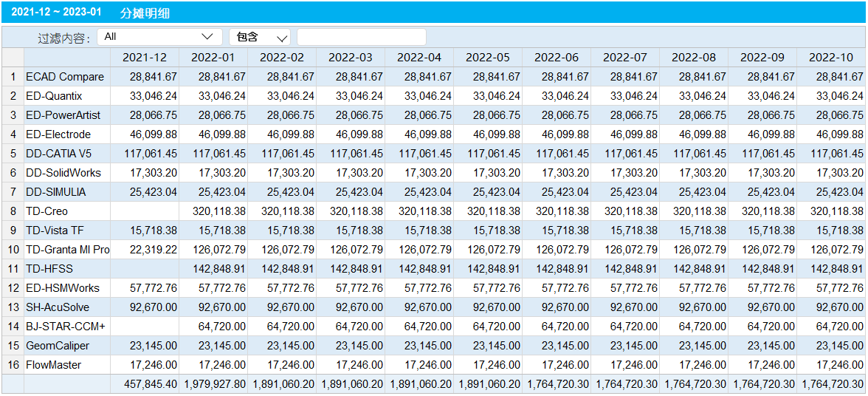Viewport: 868px width, 396px height.
Task: Select row number 16 header
Action: point(13,365)
